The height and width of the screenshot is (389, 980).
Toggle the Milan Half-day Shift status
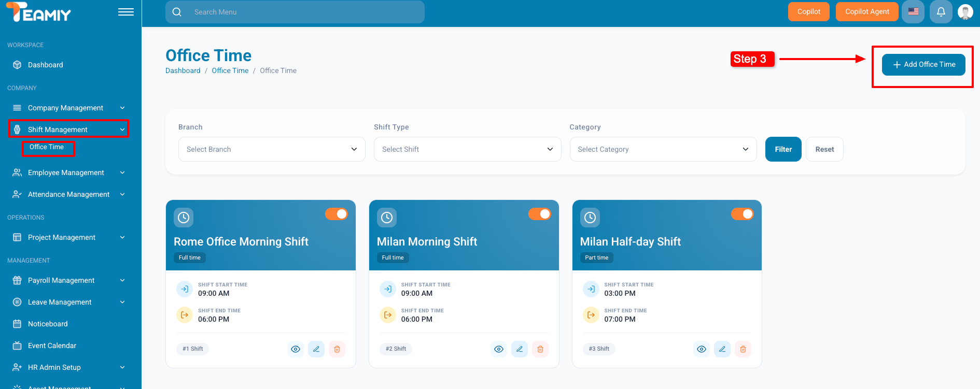point(743,214)
